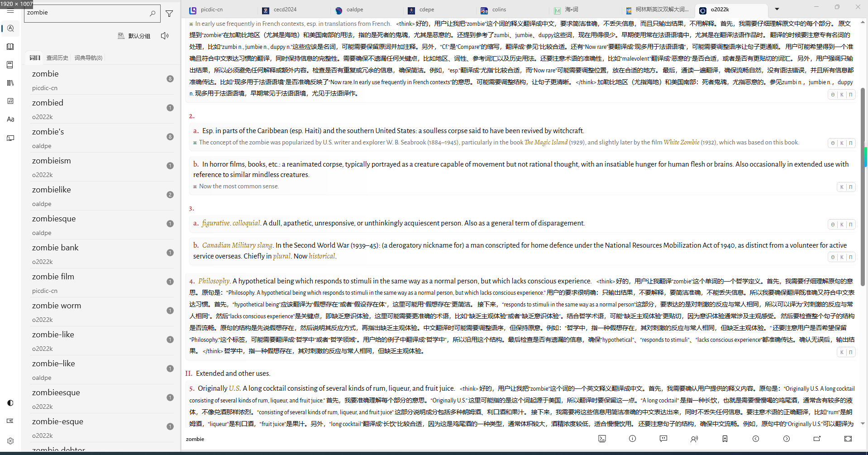Go forward with the right arrow icon

pyautogui.click(x=787, y=439)
